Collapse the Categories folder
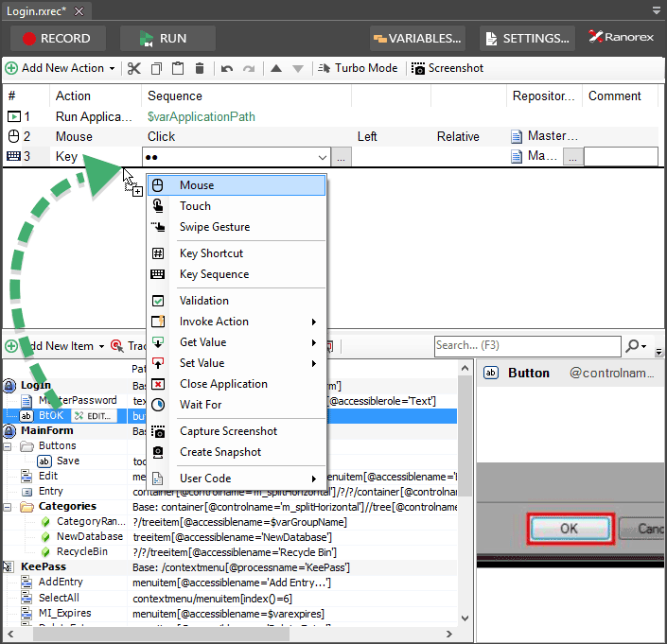667x644 pixels. [8, 507]
